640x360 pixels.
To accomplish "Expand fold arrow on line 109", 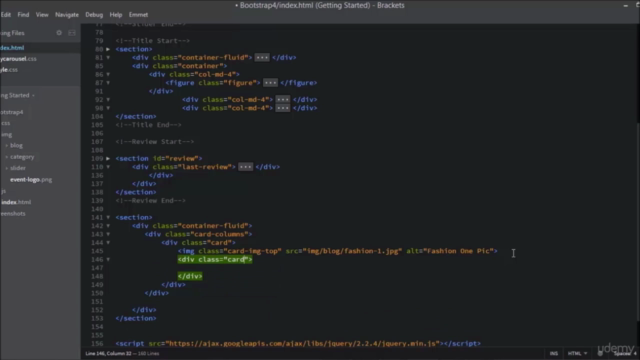I will (x=108, y=158).
